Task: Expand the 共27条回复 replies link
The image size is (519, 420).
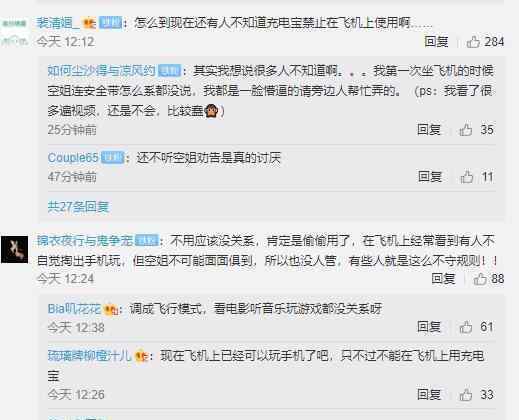Action: (x=78, y=207)
